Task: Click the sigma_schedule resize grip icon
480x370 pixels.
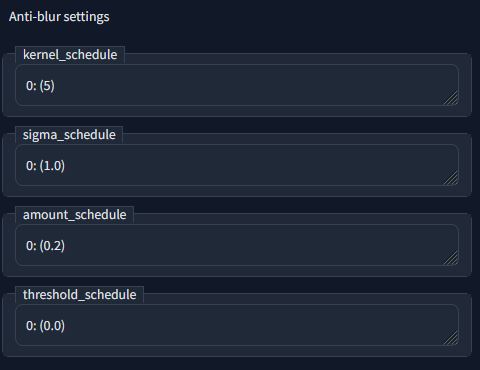Action: tap(451, 178)
